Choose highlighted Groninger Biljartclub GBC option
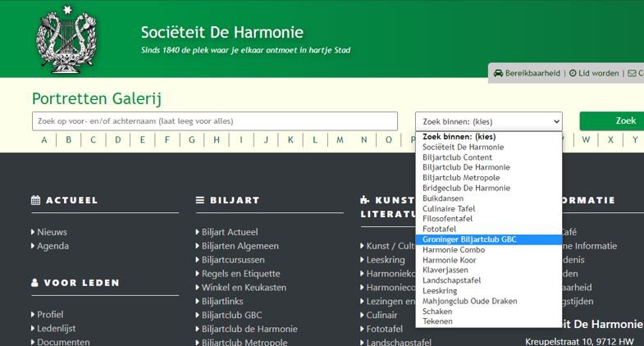Image resolution: width=644 pixels, height=346 pixels. coord(489,239)
